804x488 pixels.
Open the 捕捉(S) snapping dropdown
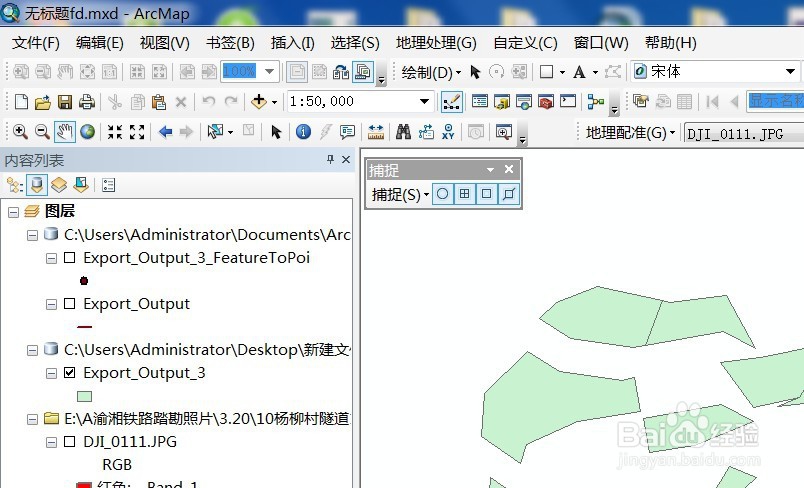click(x=400, y=195)
